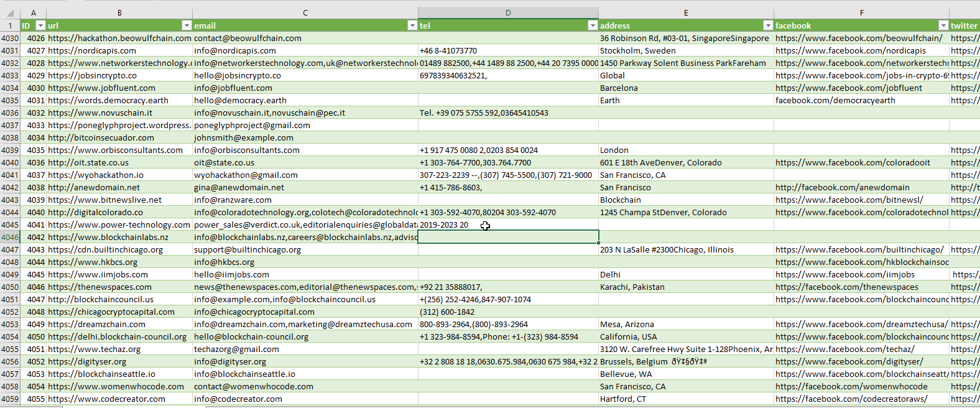Select cell 'https://www.orbisconsultants.com'
The width and height of the screenshot is (980, 408).
click(x=119, y=150)
